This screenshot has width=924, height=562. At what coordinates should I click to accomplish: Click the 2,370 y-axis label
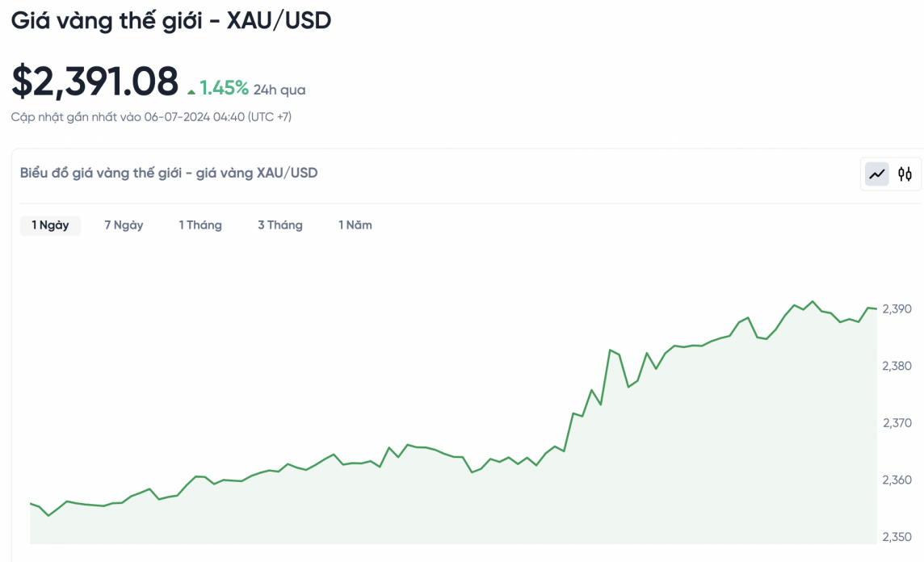[x=897, y=422]
